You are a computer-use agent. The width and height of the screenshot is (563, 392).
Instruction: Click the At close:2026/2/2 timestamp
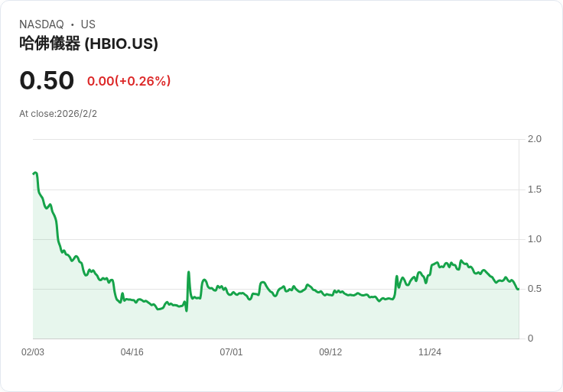(58, 114)
